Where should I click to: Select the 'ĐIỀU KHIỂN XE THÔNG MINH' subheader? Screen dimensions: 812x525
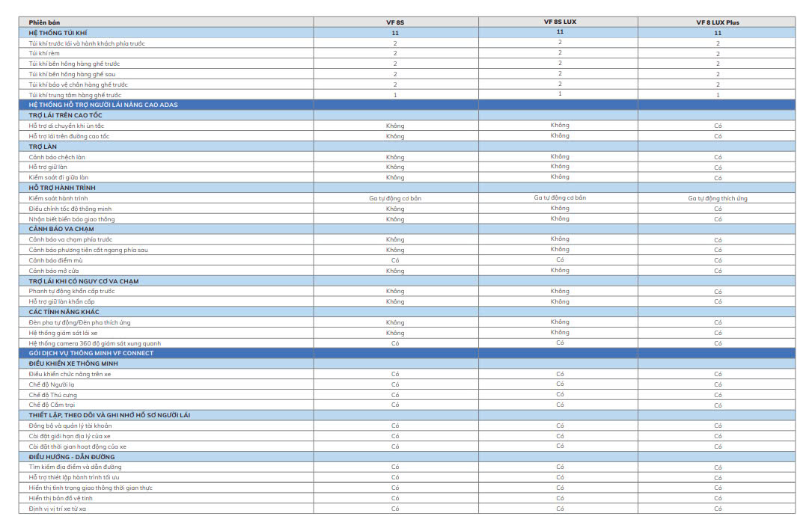[x=73, y=363]
